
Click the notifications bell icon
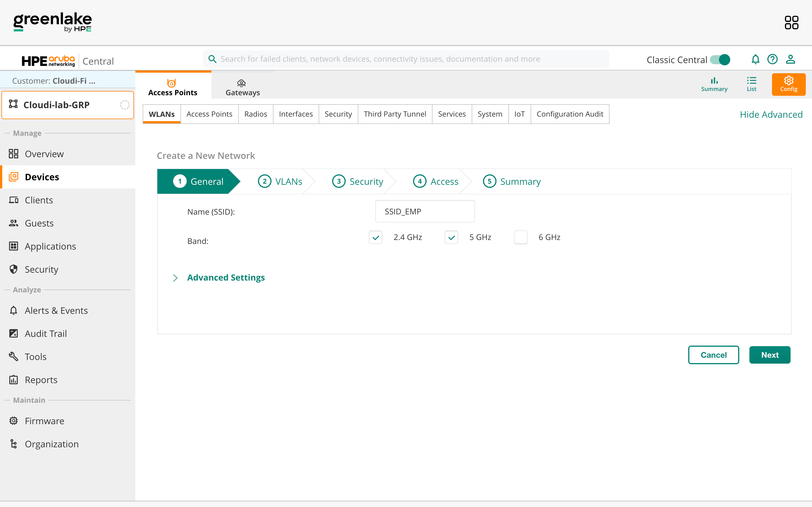tap(755, 59)
